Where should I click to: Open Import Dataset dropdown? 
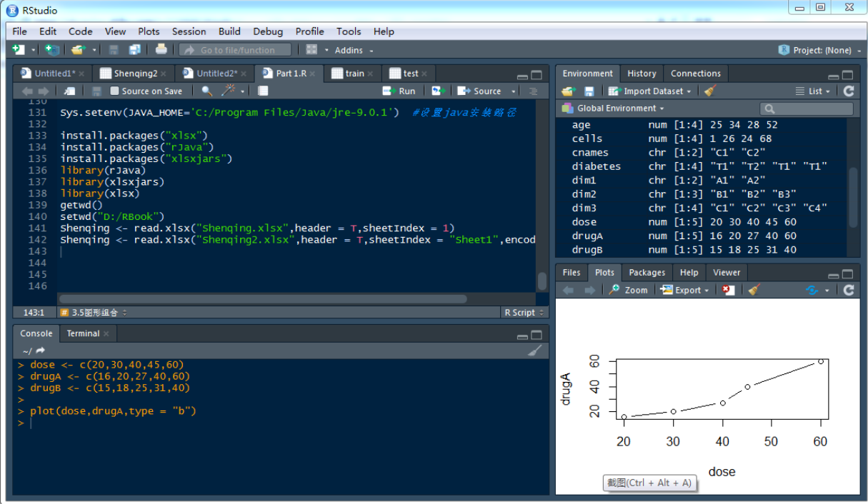(650, 91)
